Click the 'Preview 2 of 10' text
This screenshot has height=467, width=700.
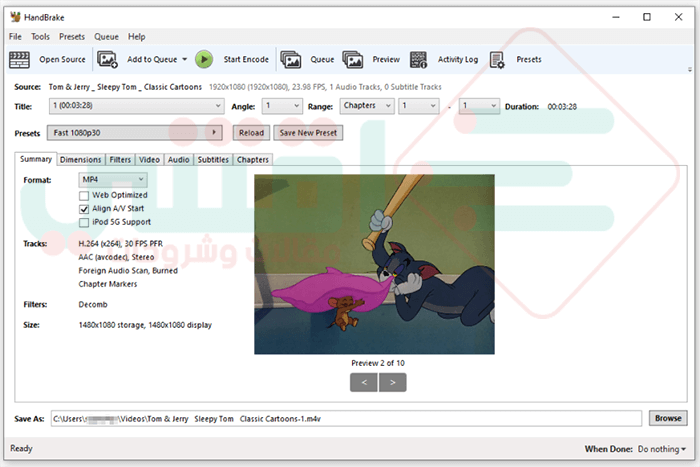[378, 363]
